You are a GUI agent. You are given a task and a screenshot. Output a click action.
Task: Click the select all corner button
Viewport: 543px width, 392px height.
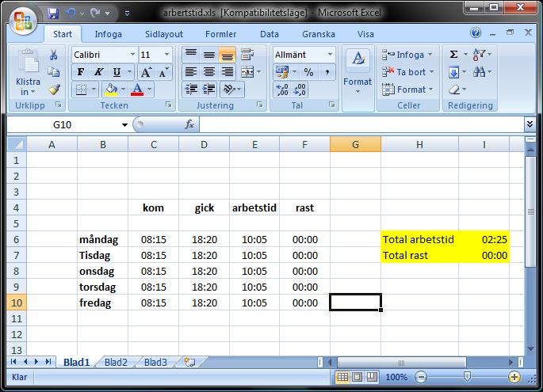[17, 145]
